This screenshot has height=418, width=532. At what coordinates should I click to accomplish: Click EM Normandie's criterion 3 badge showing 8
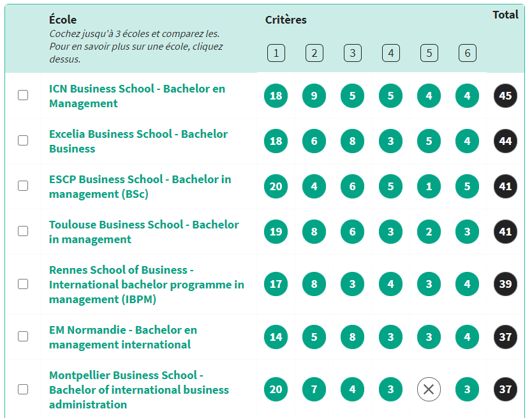352,337
